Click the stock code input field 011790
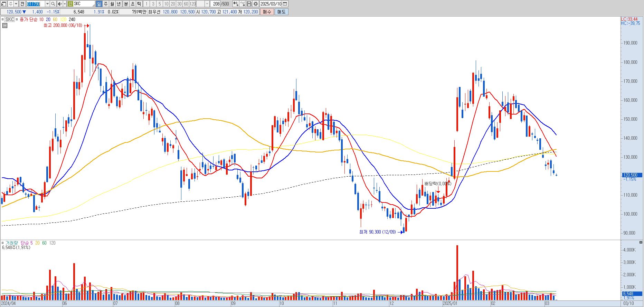This screenshot has height=307, width=644. 36,4
